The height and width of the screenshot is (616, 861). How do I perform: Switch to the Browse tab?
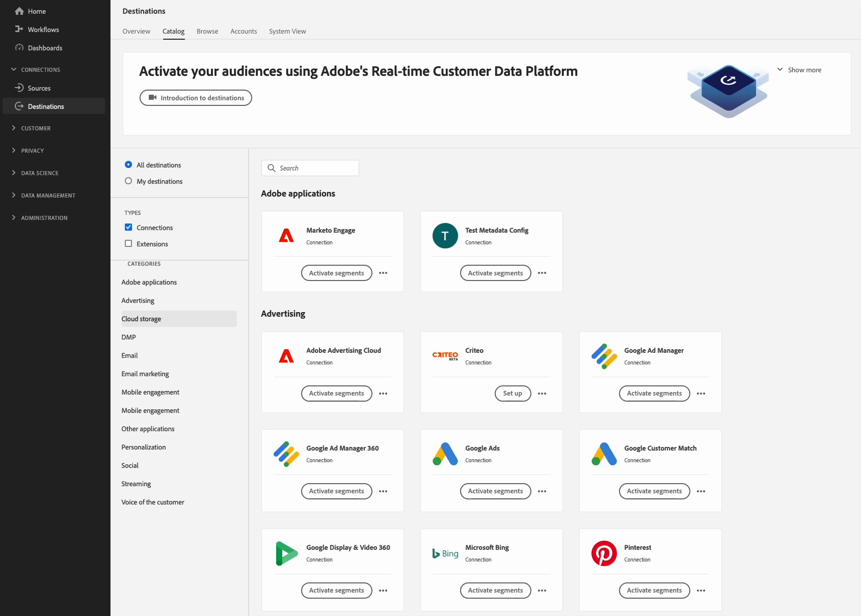[207, 31]
